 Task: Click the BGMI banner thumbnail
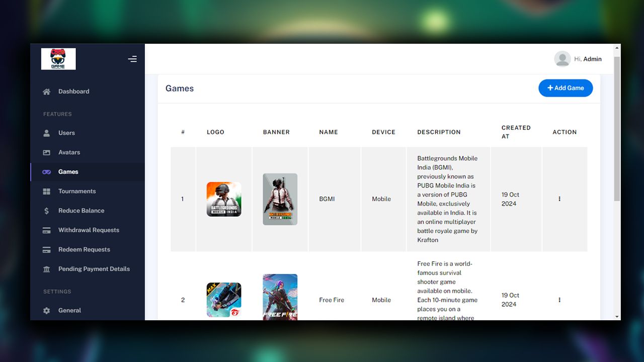coord(280,199)
